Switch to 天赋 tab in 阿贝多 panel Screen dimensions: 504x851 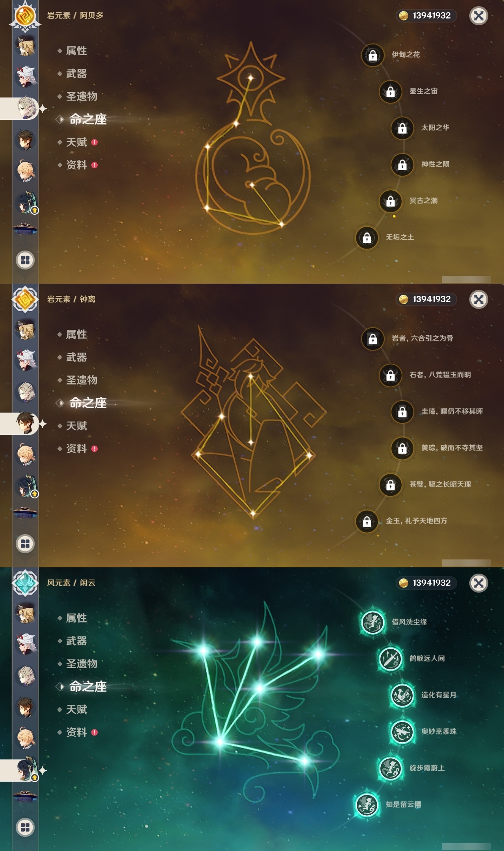[x=76, y=142]
